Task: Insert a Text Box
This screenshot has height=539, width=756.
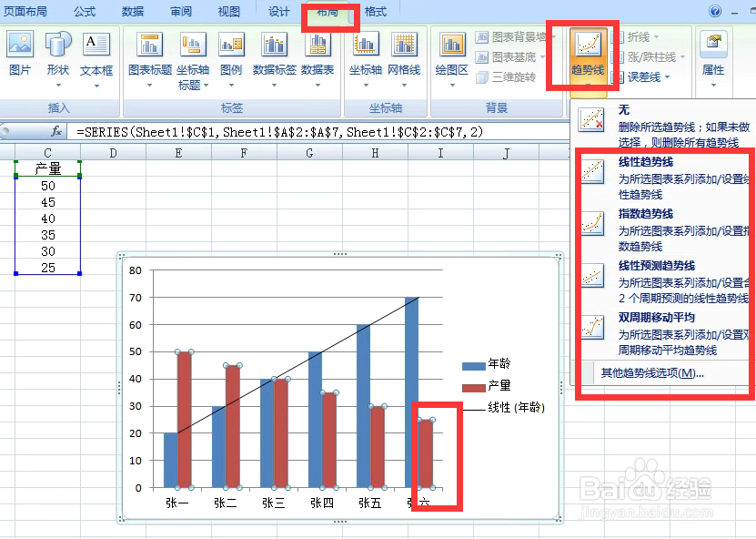Action: (96, 60)
